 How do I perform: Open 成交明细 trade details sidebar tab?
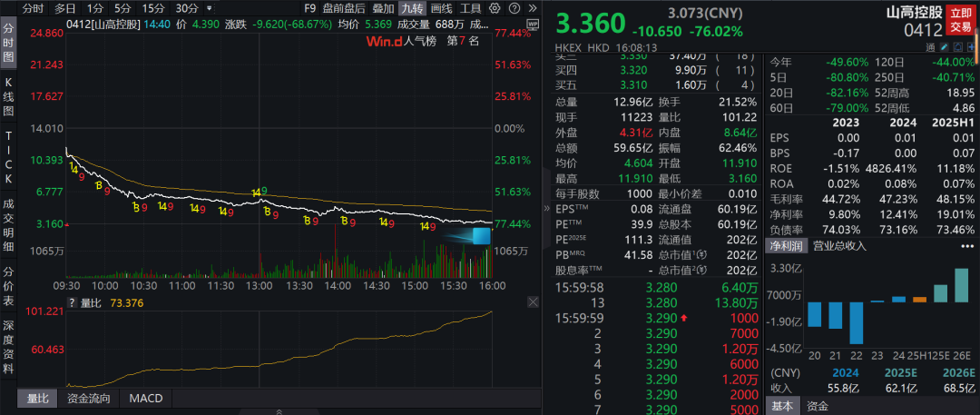9,223
